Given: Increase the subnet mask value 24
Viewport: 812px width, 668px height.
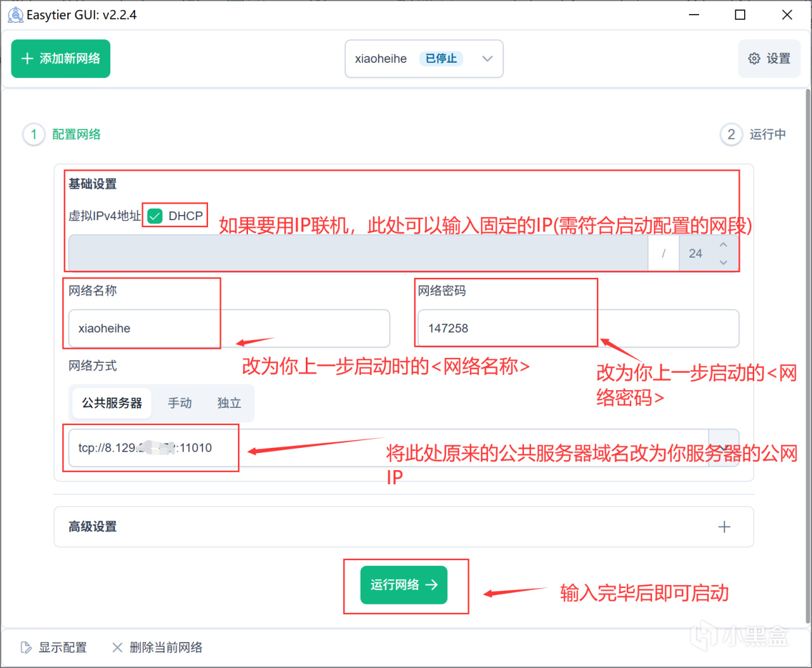Looking at the screenshot, I should pyautogui.click(x=723, y=245).
